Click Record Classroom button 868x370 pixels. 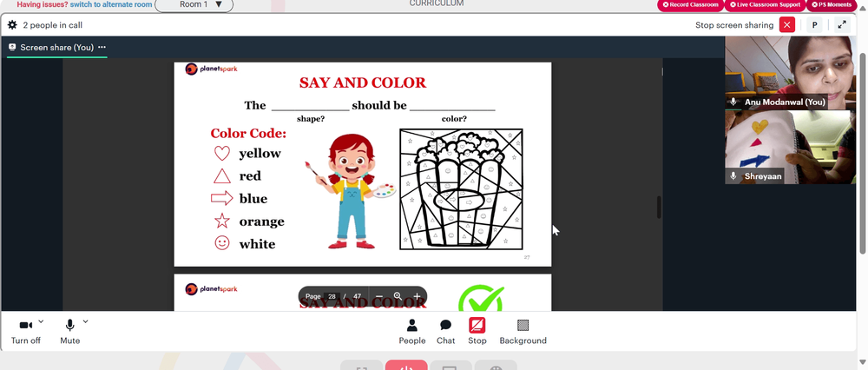pos(690,5)
